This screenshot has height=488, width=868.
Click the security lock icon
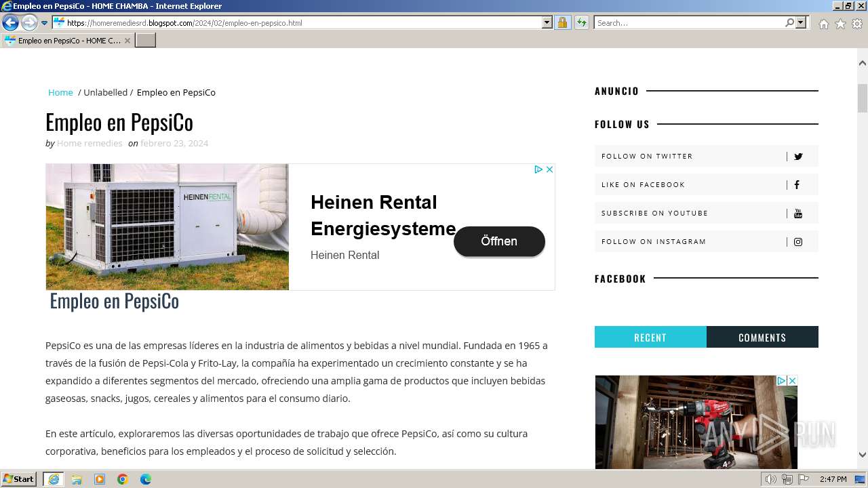click(562, 22)
